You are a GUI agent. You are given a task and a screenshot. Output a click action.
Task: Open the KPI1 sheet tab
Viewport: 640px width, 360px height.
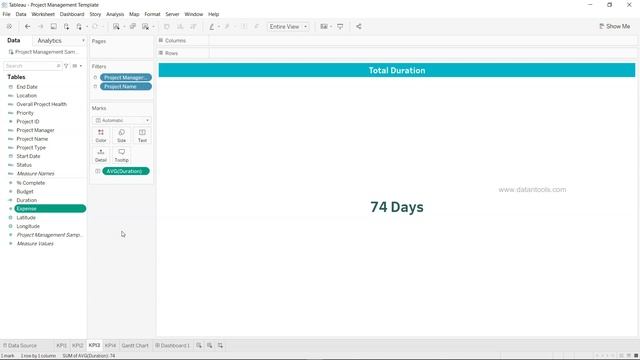[61, 346]
